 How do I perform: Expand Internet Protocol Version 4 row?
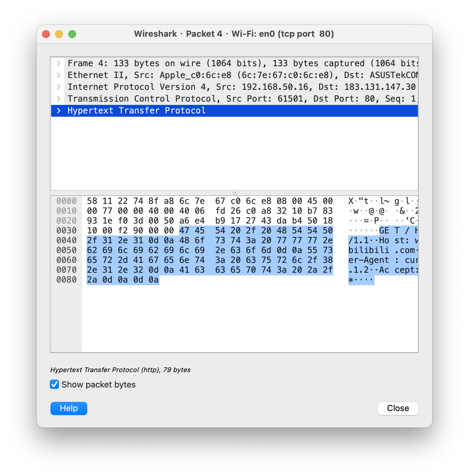point(59,87)
